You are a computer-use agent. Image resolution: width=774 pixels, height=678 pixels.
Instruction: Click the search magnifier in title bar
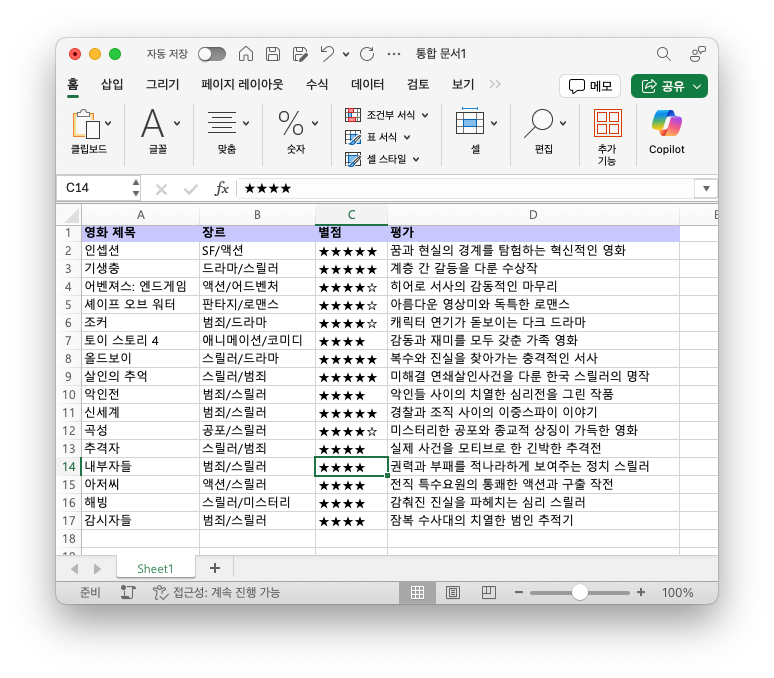(x=663, y=54)
